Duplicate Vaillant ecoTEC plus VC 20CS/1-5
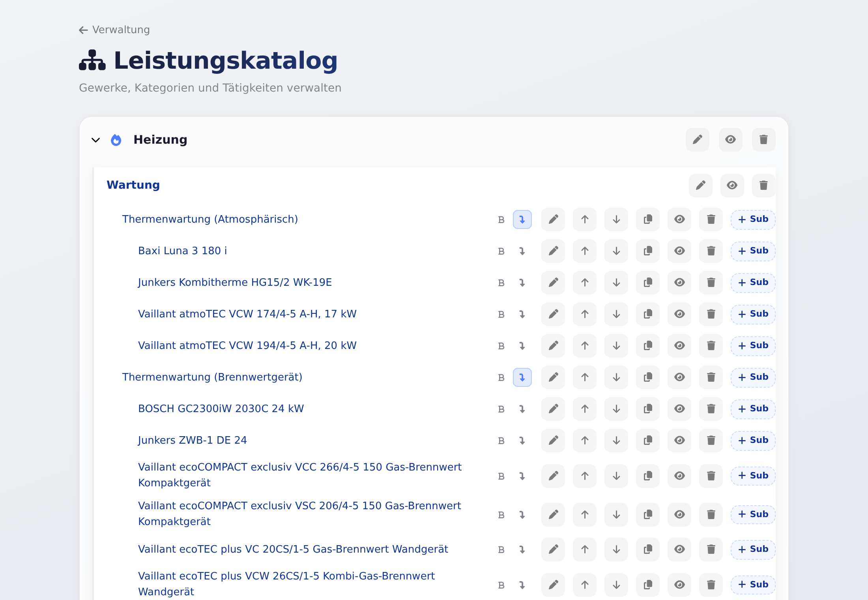The image size is (868, 600). [x=648, y=549]
